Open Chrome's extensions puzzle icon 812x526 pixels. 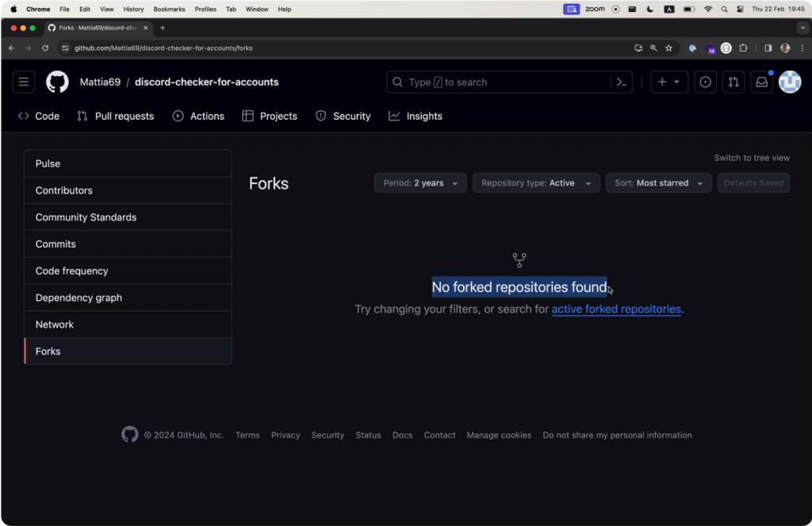tap(743, 48)
